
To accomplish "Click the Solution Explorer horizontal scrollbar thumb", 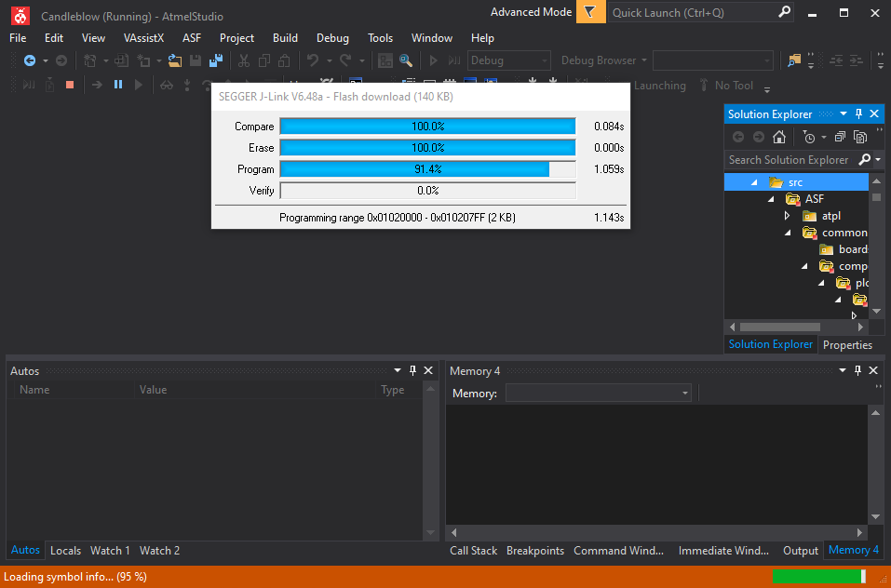I will coord(779,327).
